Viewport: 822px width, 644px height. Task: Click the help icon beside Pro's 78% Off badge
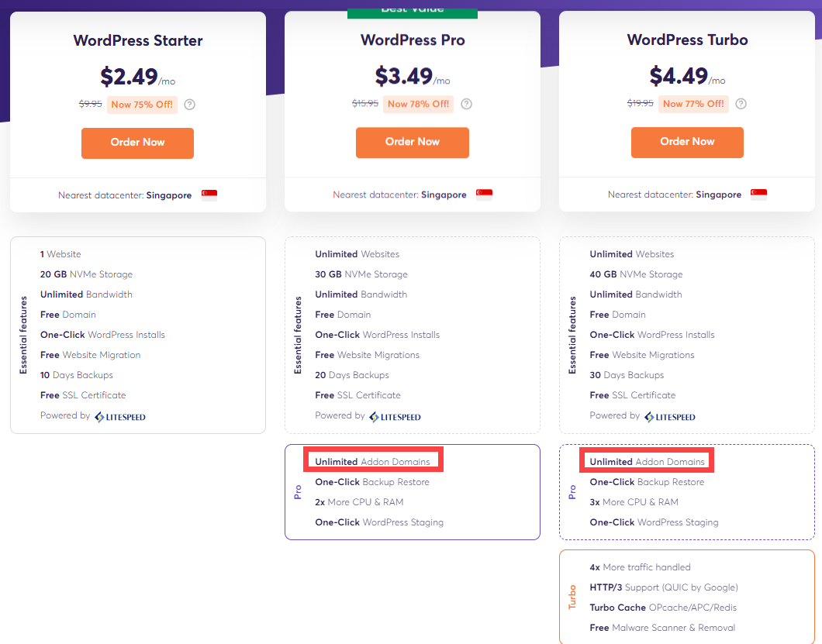point(466,104)
